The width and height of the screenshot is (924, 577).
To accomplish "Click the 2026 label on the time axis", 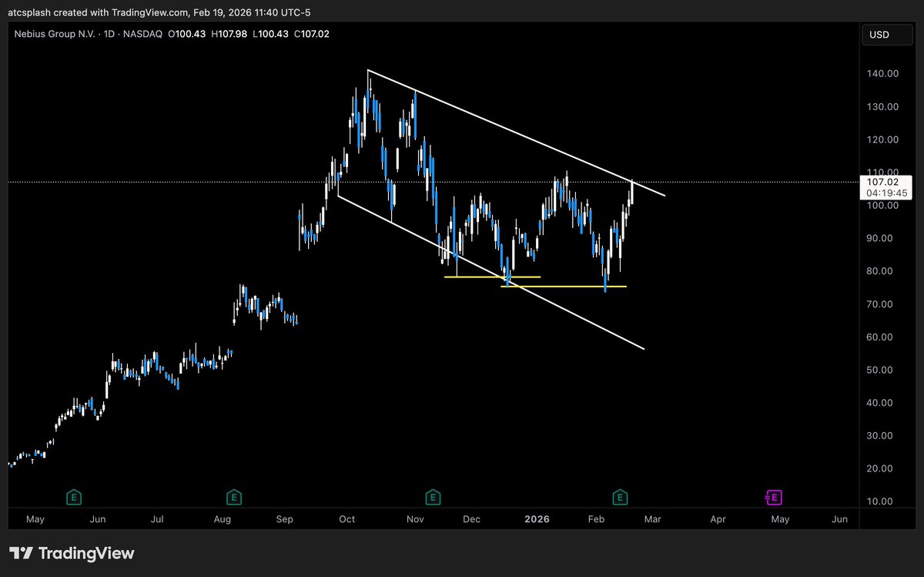I will click(x=537, y=519).
